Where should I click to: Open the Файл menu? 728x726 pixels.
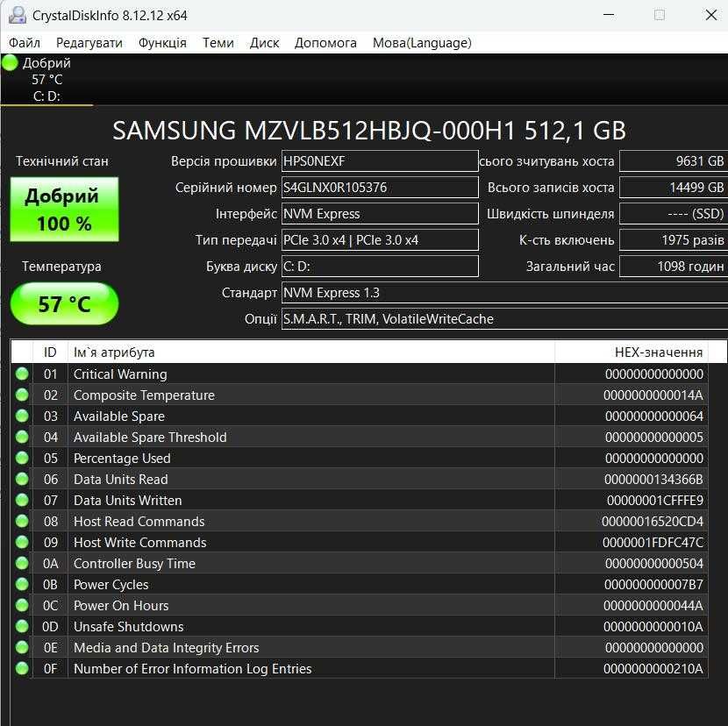25,43
